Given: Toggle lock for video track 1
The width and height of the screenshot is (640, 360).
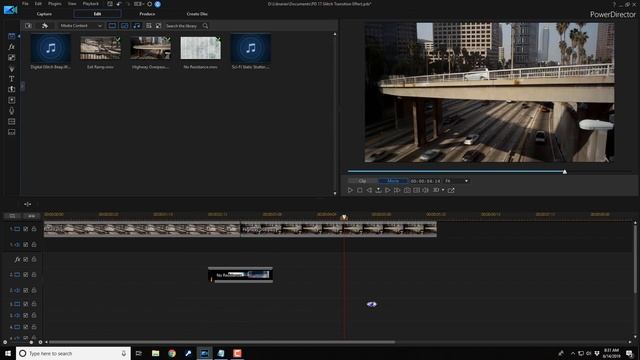Looking at the screenshot, I should (x=34, y=229).
